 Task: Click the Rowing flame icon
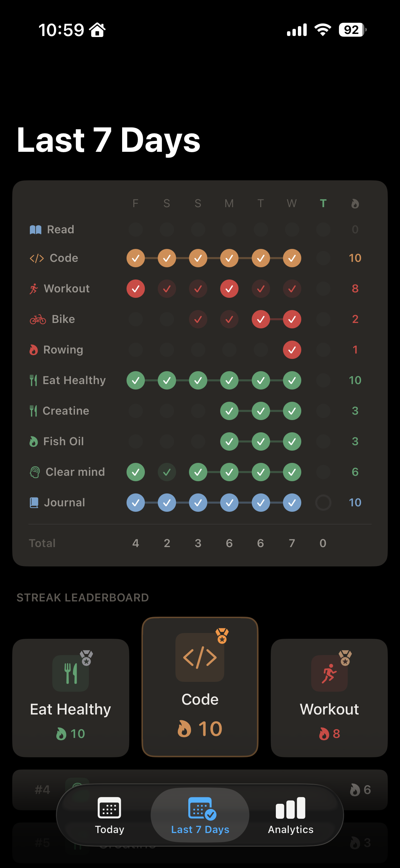[x=34, y=349]
